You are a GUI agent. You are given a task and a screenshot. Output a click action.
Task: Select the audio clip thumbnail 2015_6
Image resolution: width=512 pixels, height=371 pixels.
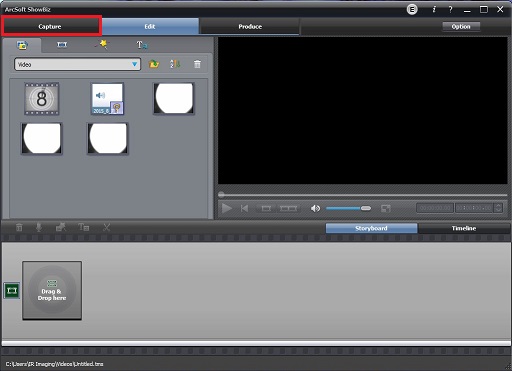[107, 99]
